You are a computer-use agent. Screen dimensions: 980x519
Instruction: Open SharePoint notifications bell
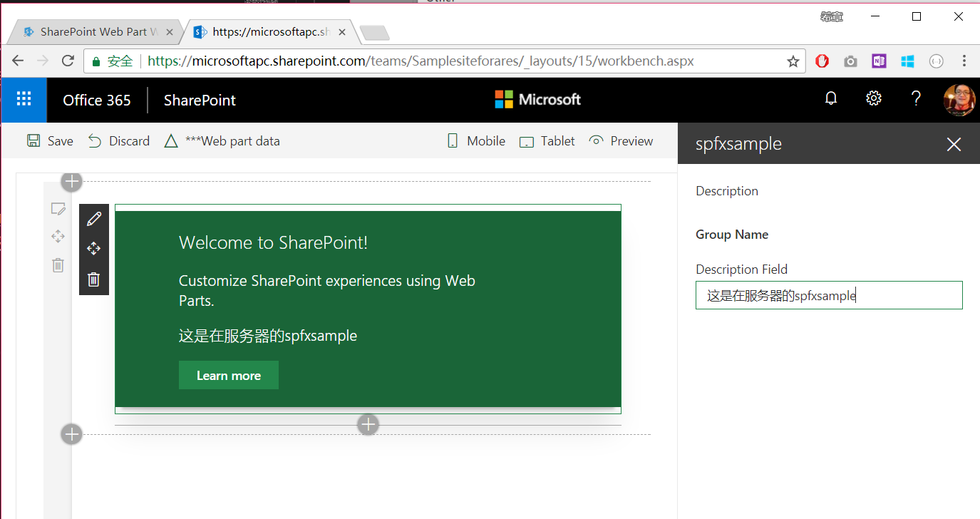pyautogui.click(x=830, y=99)
